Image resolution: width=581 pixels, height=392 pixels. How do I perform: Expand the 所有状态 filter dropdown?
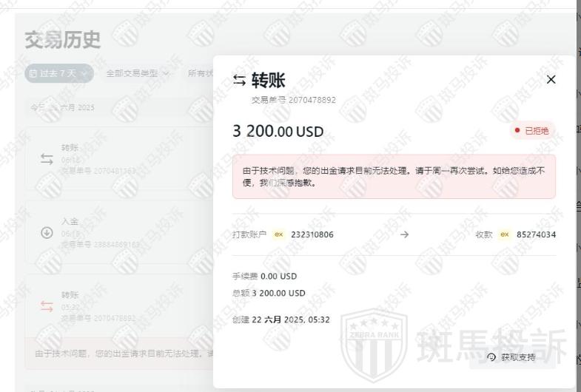click(201, 73)
